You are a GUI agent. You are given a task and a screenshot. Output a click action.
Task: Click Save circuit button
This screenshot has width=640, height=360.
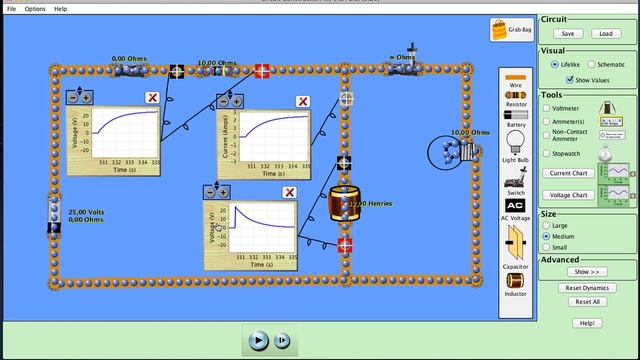click(568, 33)
